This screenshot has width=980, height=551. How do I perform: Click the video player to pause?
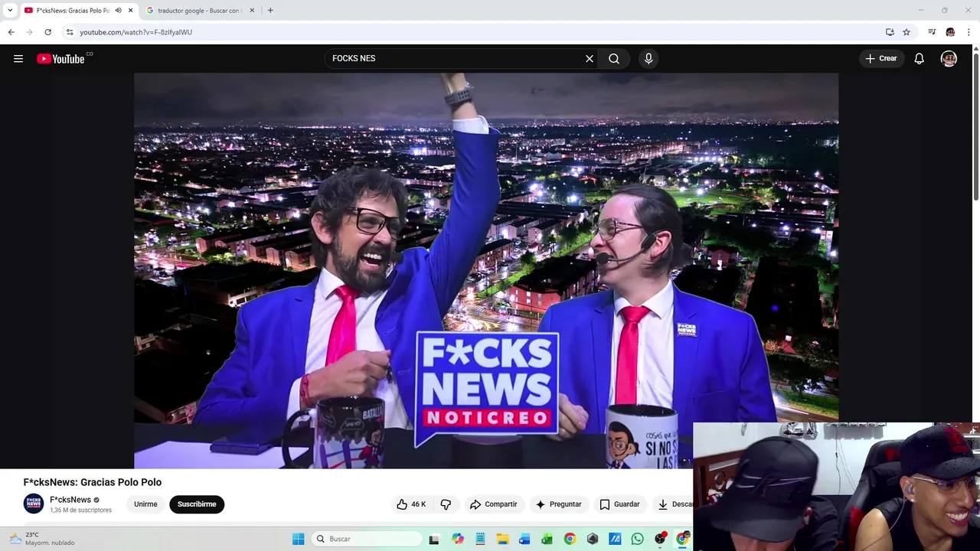[x=486, y=270]
